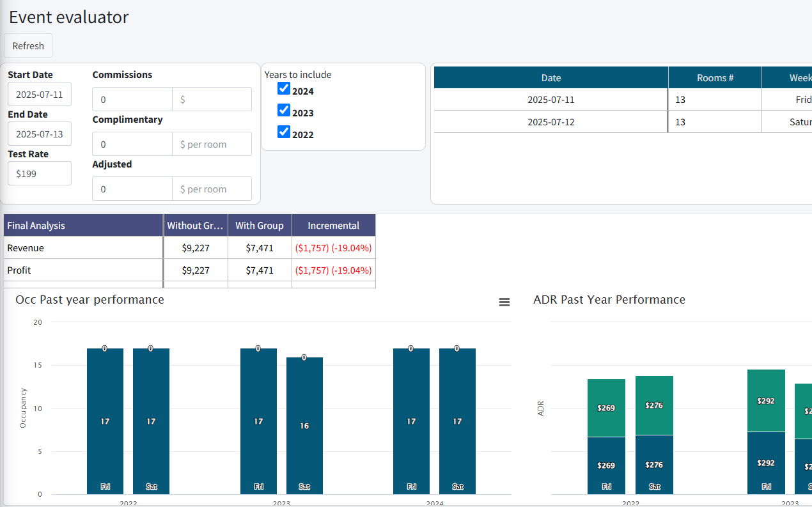Disable the 2022 year checkbox
Screen dimensions: 812x507
tap(284, 132)
